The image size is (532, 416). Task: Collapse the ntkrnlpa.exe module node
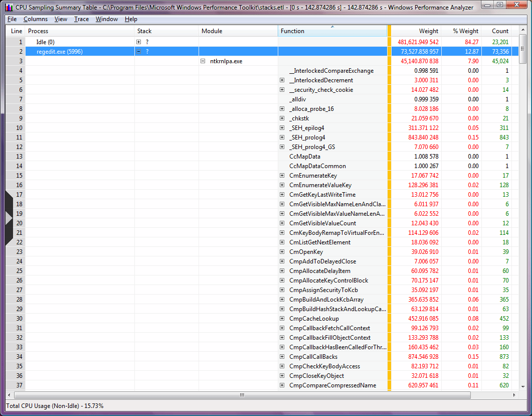[x=203, y=61]
